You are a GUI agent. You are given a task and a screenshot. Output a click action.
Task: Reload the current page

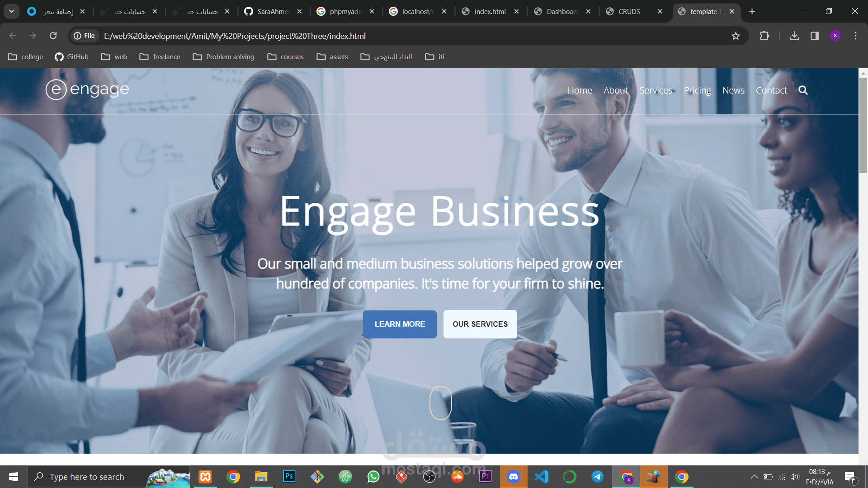click(53, 35)
